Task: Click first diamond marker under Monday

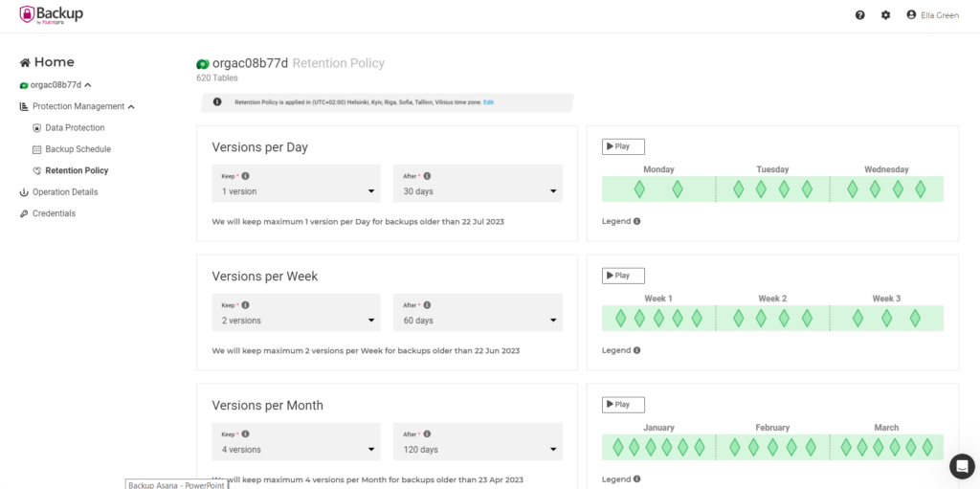Action: point(639,189)
